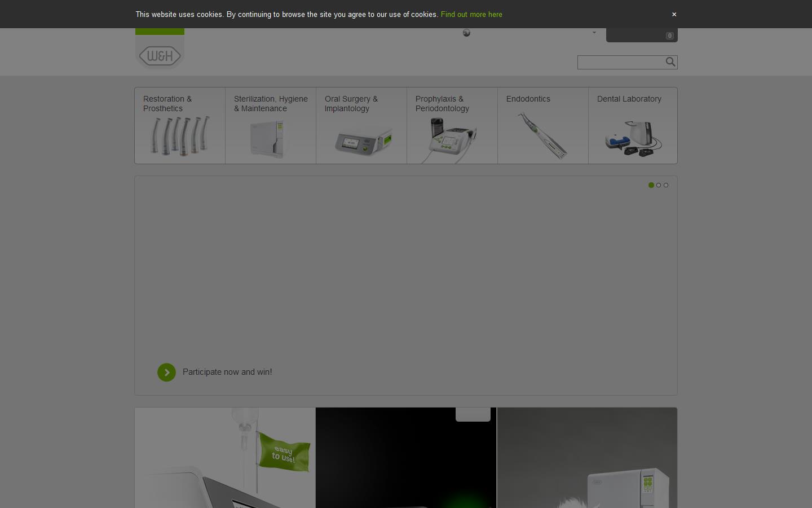Dismiss the cookie notice with X
This screenshot has height=508, width=812.
[x=674, y=14]
